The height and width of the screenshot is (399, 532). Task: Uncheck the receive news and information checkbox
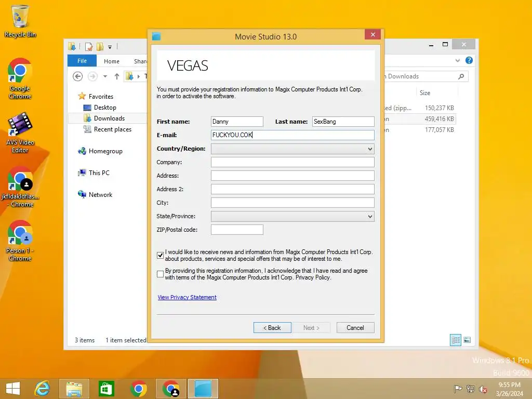pyautogui.click(x=161, y=255)
